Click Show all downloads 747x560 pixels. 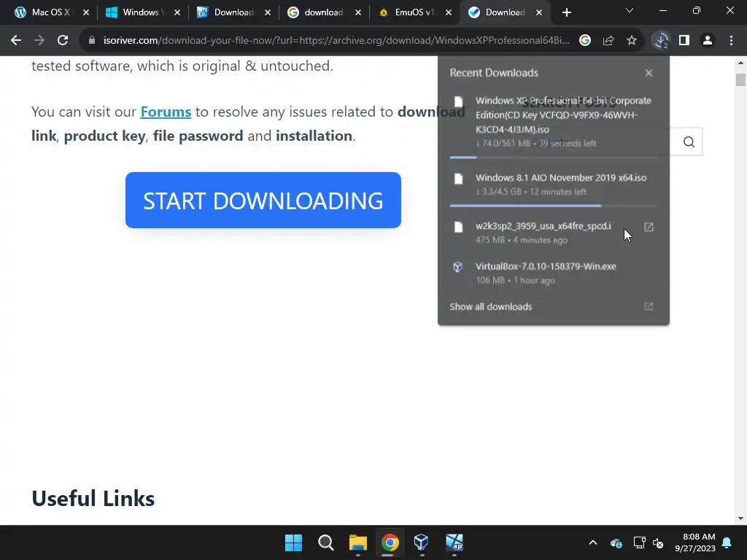[x=491, y=307]
